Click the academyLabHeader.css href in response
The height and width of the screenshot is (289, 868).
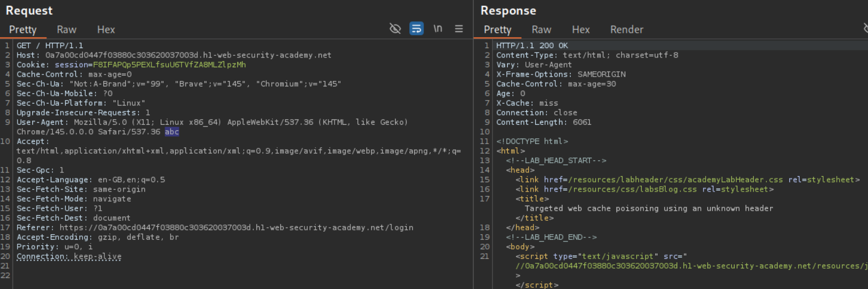(675, 180)
